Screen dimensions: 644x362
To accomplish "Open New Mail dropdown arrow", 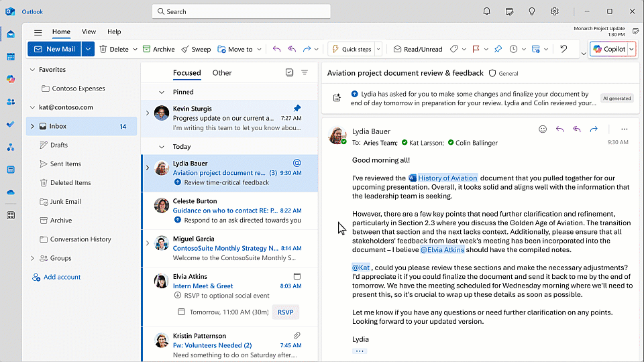I will click(88, 49).
